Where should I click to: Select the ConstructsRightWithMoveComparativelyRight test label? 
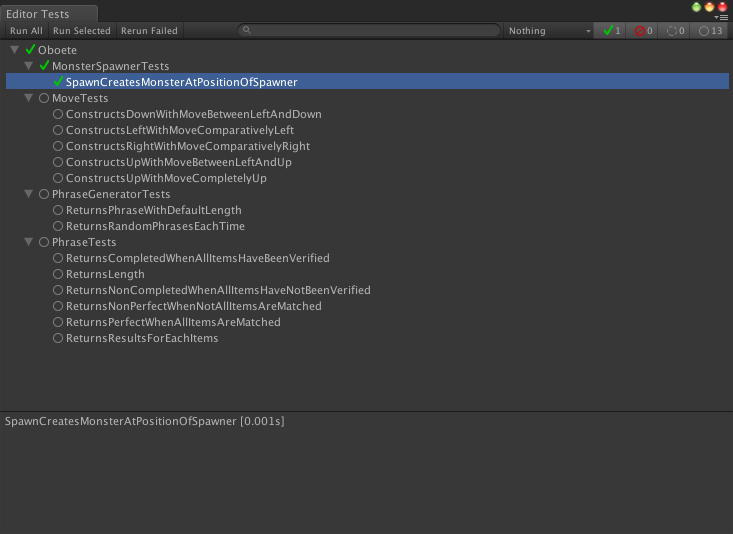tap(188, 146)
